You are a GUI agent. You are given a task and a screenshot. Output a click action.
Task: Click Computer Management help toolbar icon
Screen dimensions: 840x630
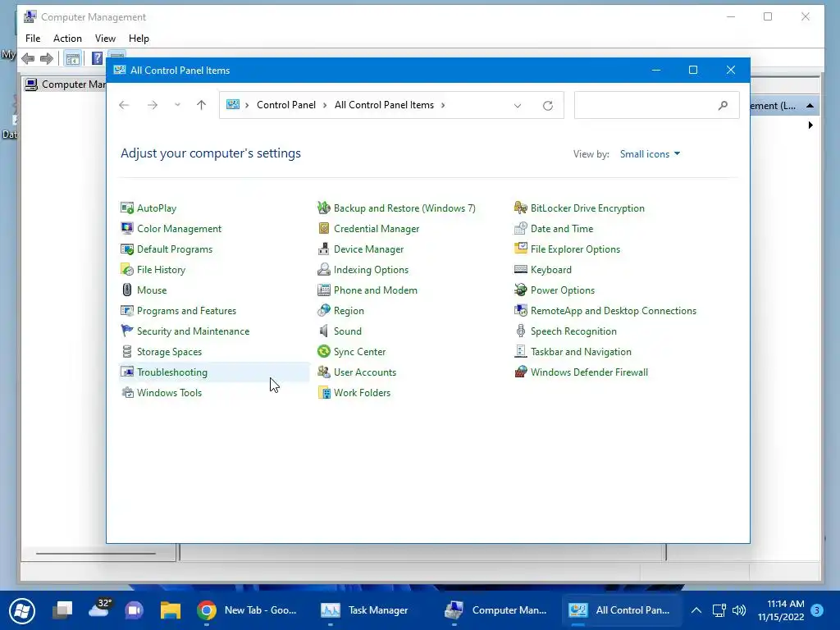[97, 58]
